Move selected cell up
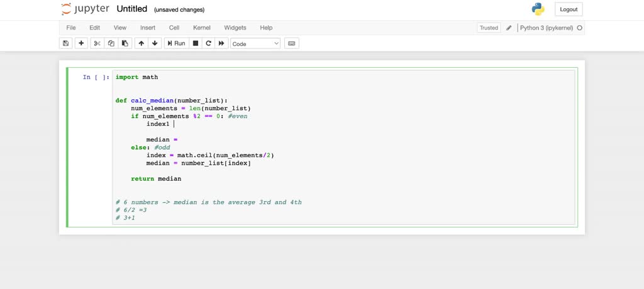644x289 pixels. [142, 43]
